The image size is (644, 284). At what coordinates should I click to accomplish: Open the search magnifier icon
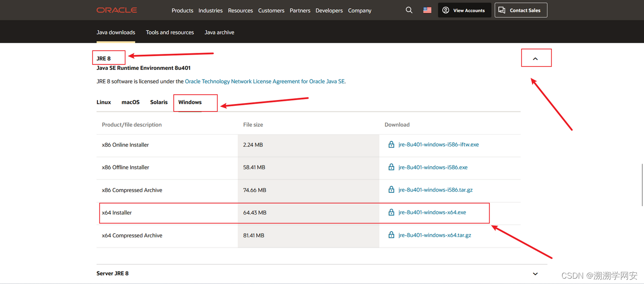coord(409,10)
